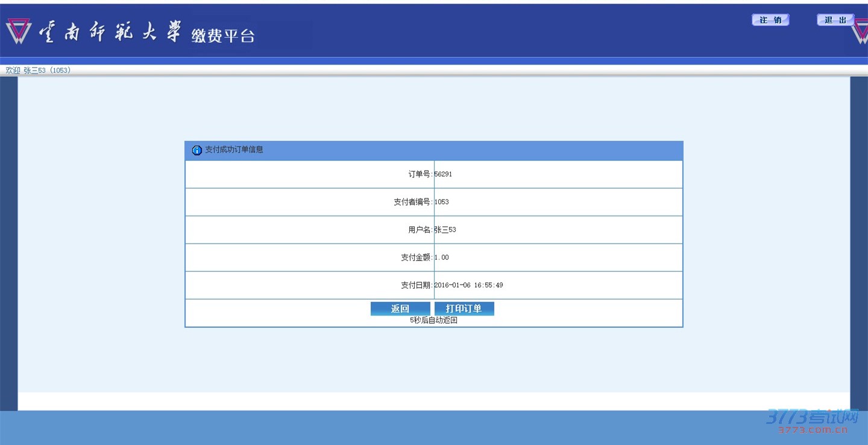
Task: Click the triangular university logo at top-left
Action: coord(18,31)
